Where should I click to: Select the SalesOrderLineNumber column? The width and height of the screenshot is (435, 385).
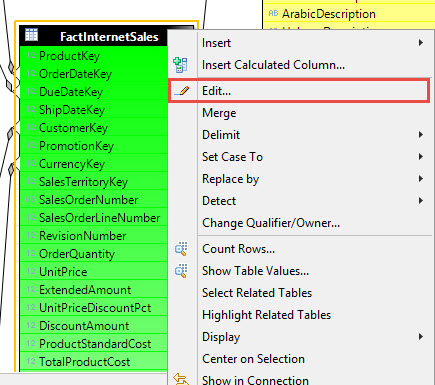point(93,217)
